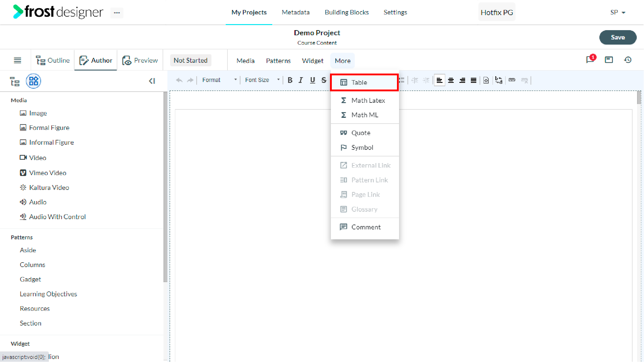The height and width of the screenshot is (362, 644).
Task: Click the Not Started status button
Action: coord(191,60)
